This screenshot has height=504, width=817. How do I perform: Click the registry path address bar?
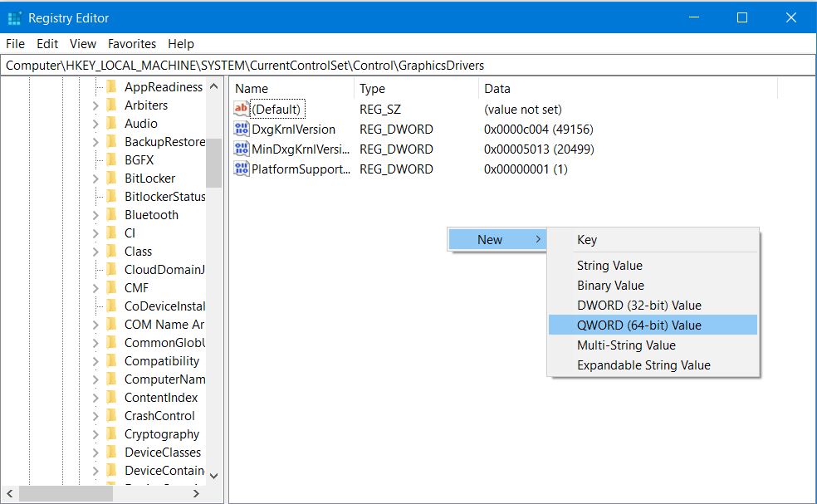(408, 65)
